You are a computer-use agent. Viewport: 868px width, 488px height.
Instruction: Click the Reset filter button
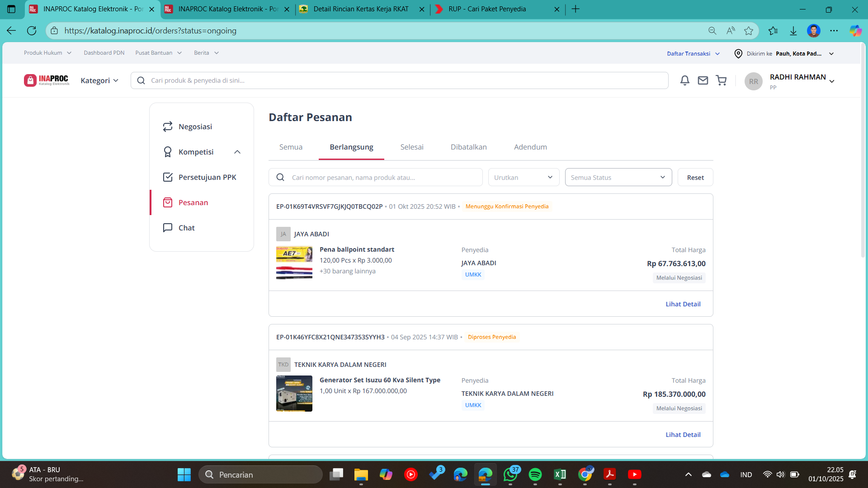point(695,178)
